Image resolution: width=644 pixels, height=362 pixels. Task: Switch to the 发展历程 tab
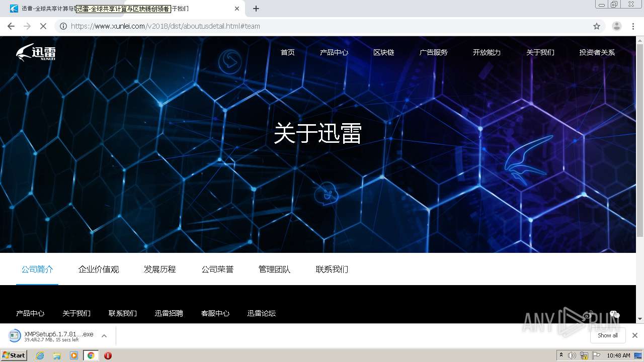(160, 269)
